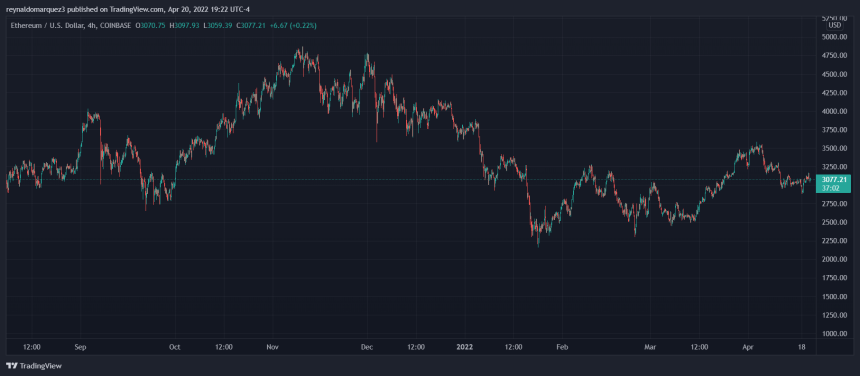Click the Dec label on time axis

[367, 347]
